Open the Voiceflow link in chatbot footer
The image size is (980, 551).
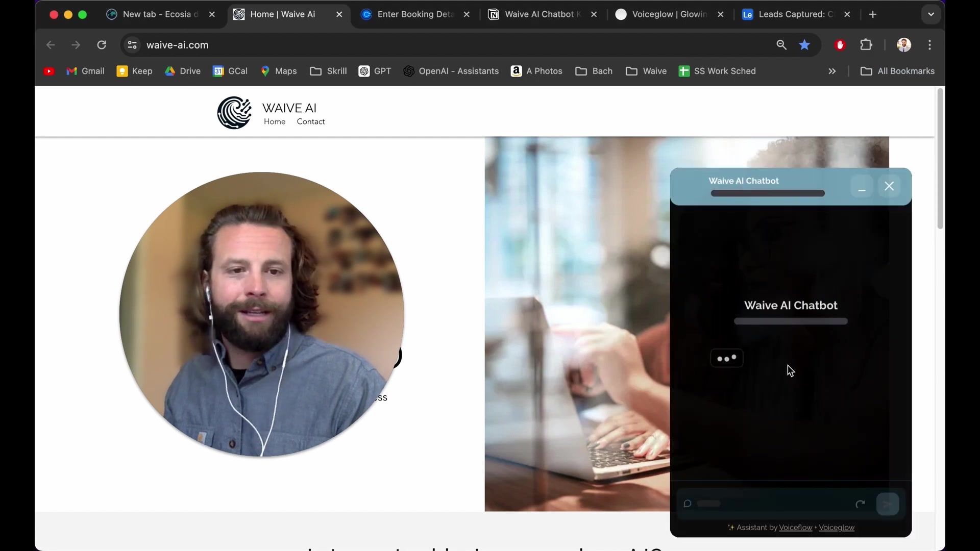(796, 528)
